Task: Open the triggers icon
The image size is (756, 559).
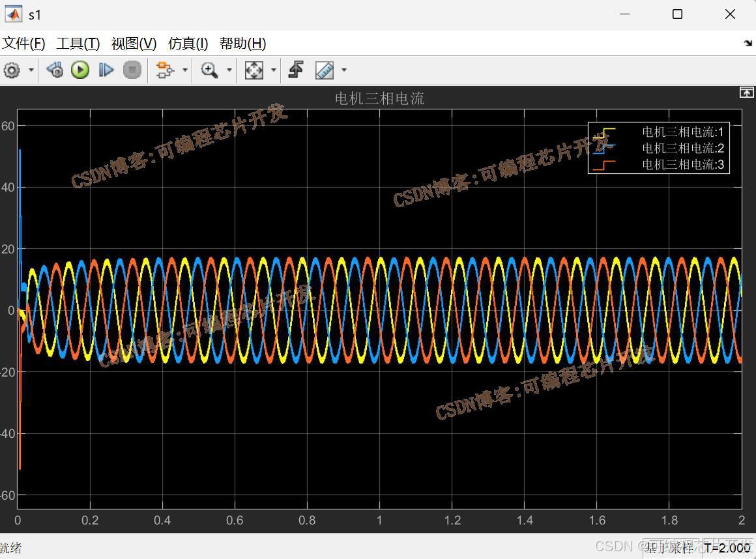Action: tap(295, 70)
